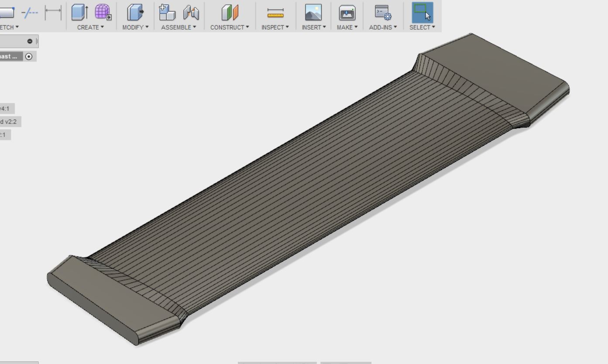This screenshot has width=608, height=364.
Task: Activate the window Select tool icon
Action: pos(422,12)
